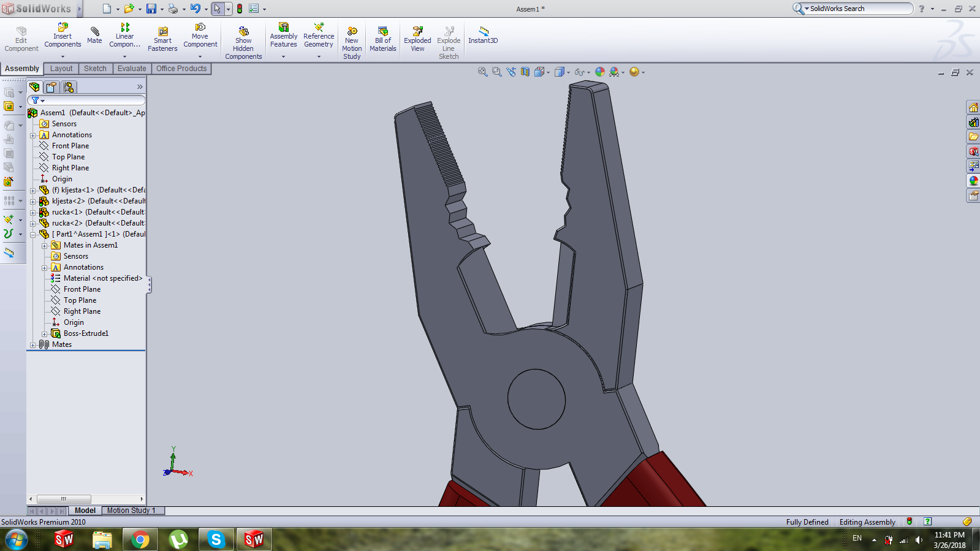Click the New document icon
The width and height of the screenshot is (980, 551).
(x=107, y=9)
